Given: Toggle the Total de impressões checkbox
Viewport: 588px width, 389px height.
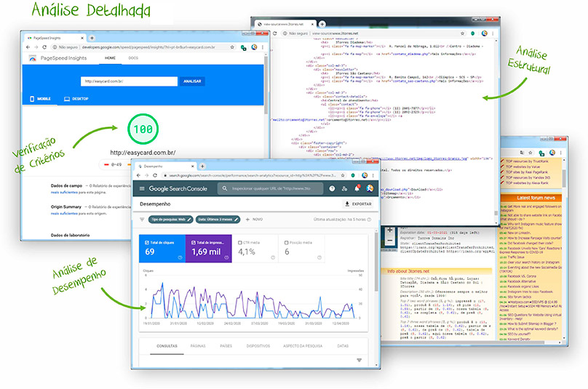Looking at the screenshot, I should [194, 242].
